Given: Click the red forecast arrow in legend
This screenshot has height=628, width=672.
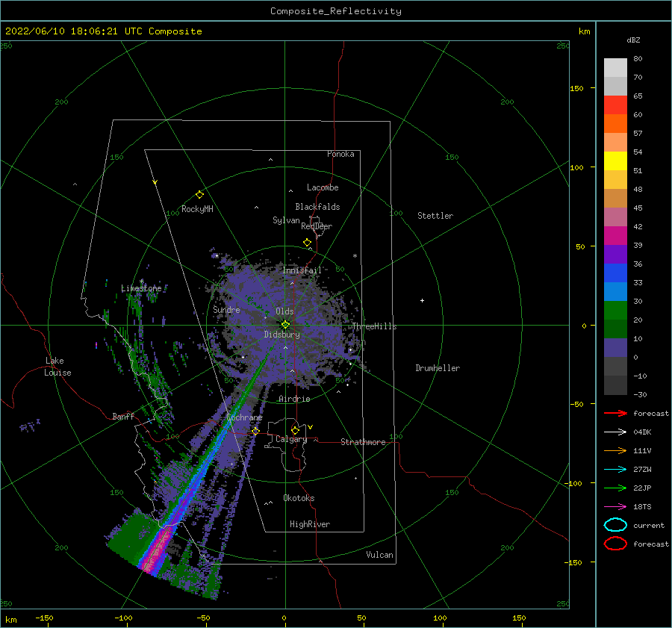Looking at the screenshot, I should [x=615, y=413].
